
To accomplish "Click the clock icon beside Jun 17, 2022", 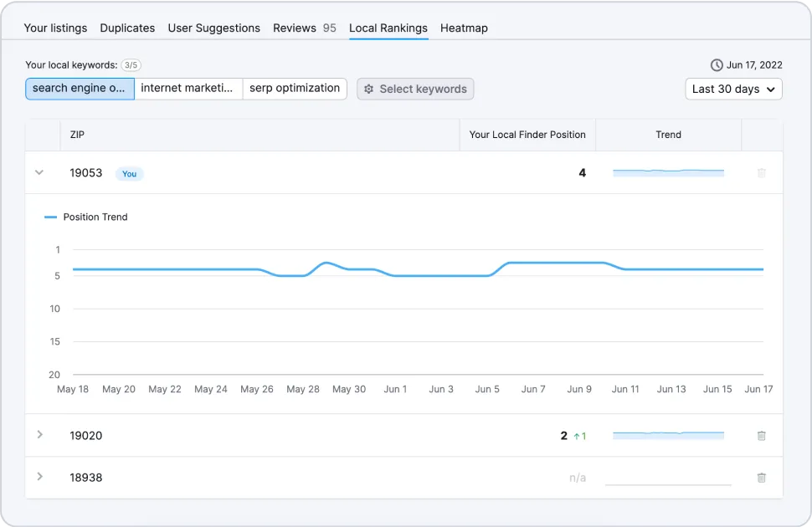I will point(717,65).
